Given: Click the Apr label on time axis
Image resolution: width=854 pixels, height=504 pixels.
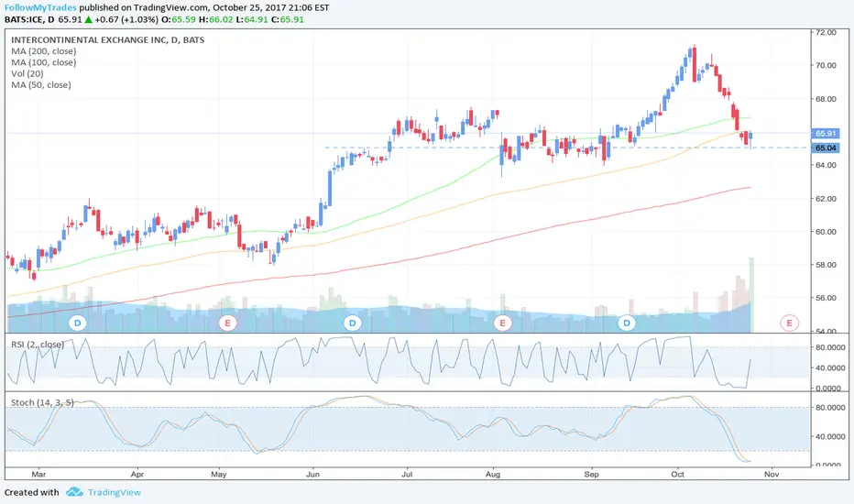Looking at the screenshot, I should (x=137, y=474).
